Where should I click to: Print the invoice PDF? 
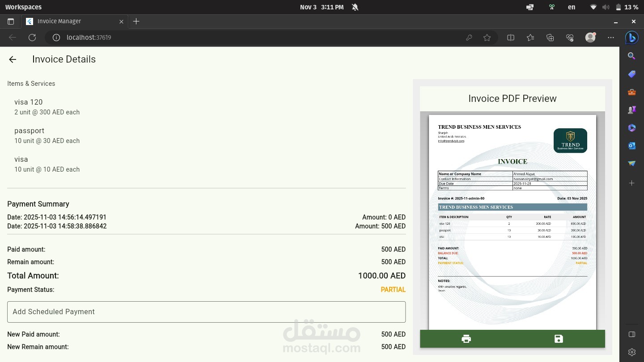466,339
